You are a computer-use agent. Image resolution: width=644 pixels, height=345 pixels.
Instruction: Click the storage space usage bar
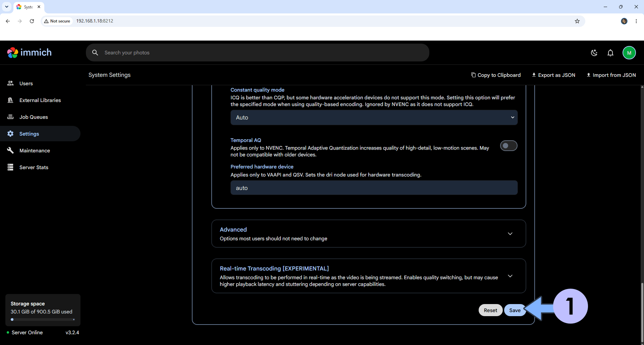pos(43,319)
